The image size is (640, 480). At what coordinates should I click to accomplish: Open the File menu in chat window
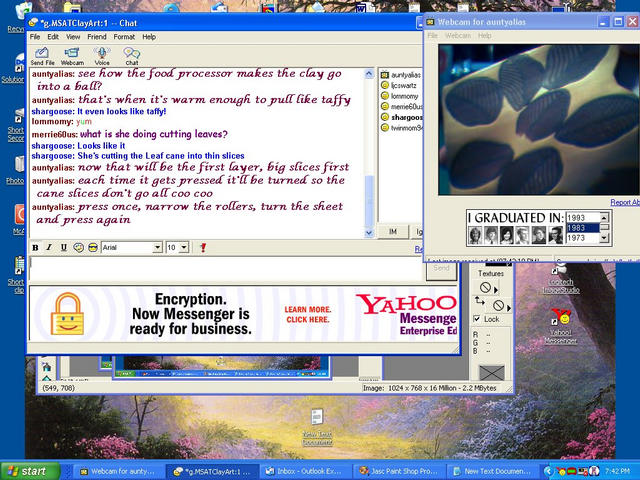[35, 37]
